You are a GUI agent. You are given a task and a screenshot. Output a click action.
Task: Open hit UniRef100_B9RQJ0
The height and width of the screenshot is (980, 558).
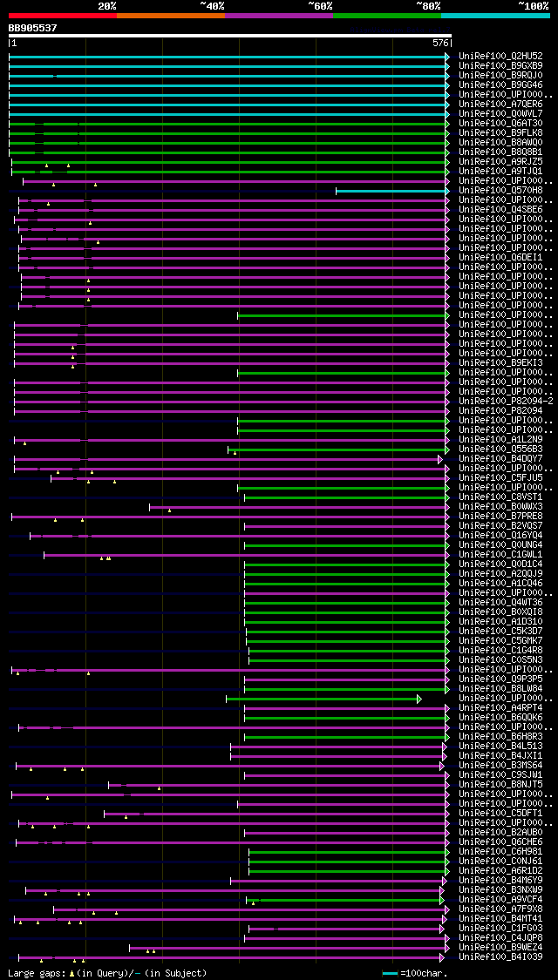[x=500, y=75]
